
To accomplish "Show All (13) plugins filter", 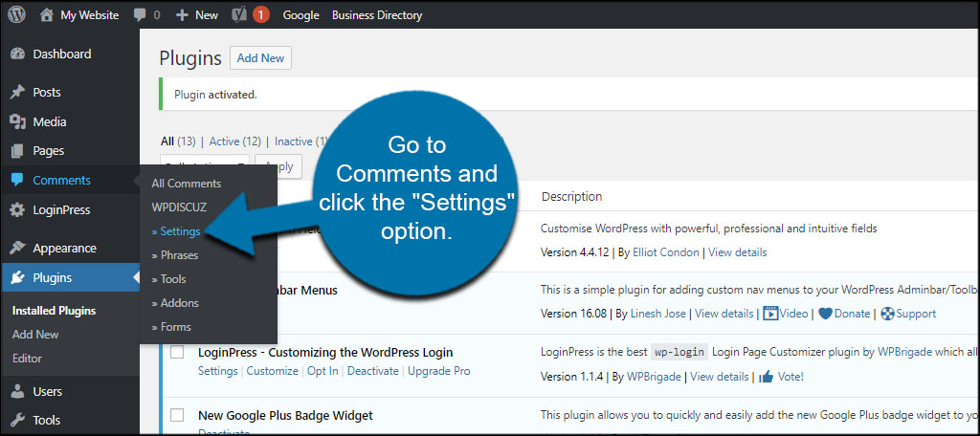I will coord(179,142).
